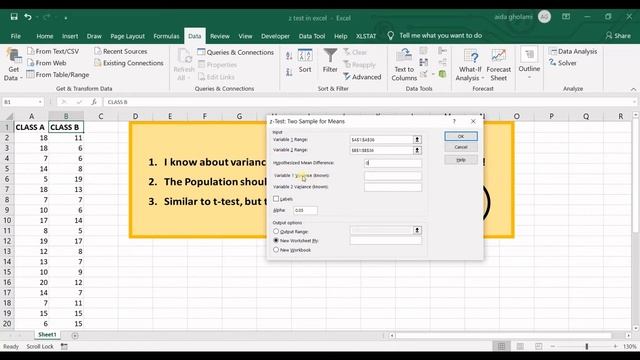
Task: Switch to the Home tab
Action: [44, 36]
